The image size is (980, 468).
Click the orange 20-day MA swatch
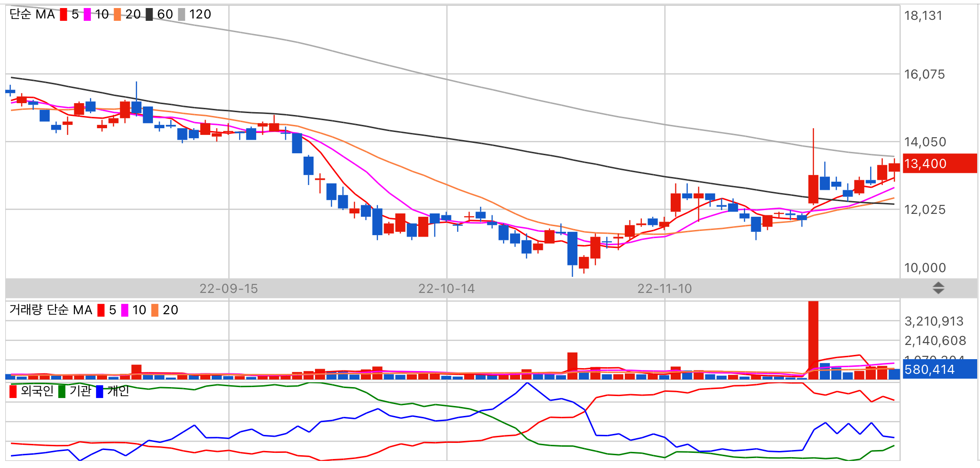[x=117, y=15]
